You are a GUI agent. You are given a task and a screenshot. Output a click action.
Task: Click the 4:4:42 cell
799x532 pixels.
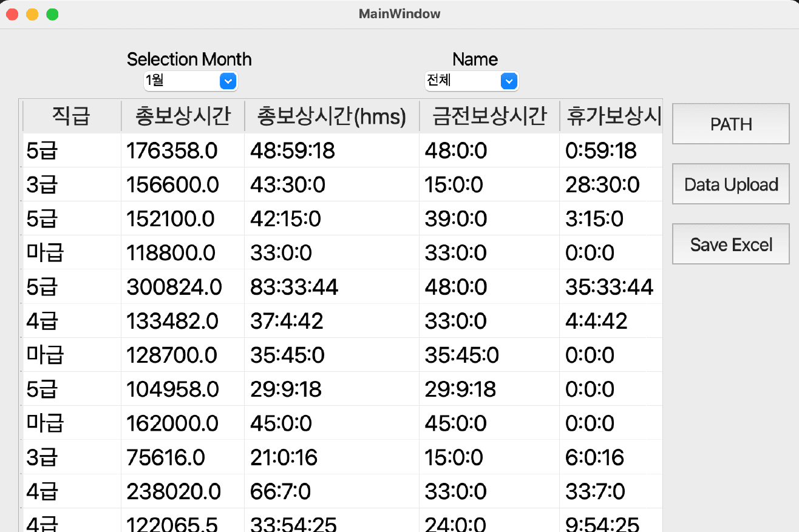611,320
